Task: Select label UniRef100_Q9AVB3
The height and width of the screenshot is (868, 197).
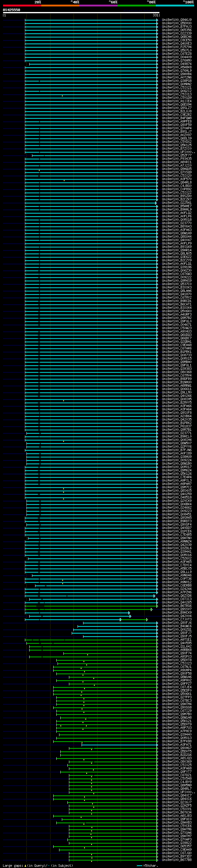Action: pos(177,822)
